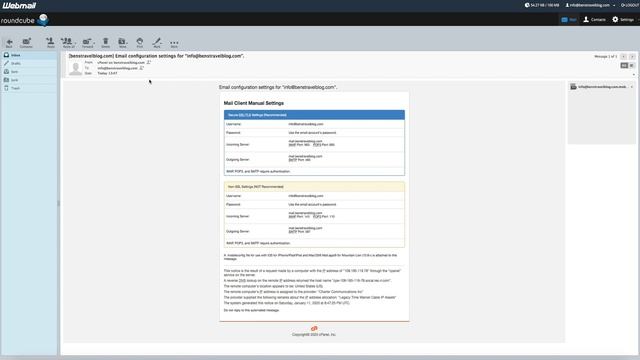Open the Settings section
Viewport: 640px width, 360px height.
click(x=623, y=20)
